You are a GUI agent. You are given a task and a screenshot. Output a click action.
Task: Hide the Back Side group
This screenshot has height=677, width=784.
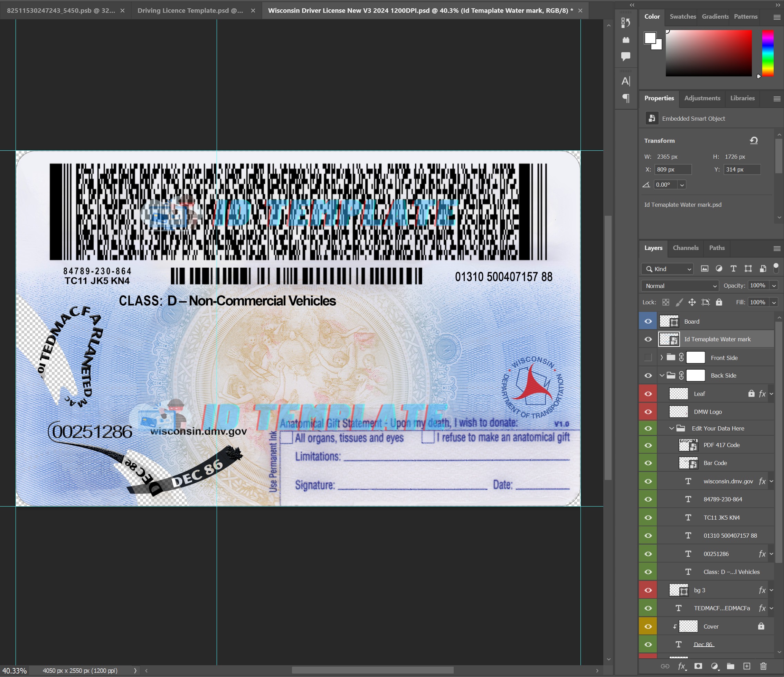[648, 375]
